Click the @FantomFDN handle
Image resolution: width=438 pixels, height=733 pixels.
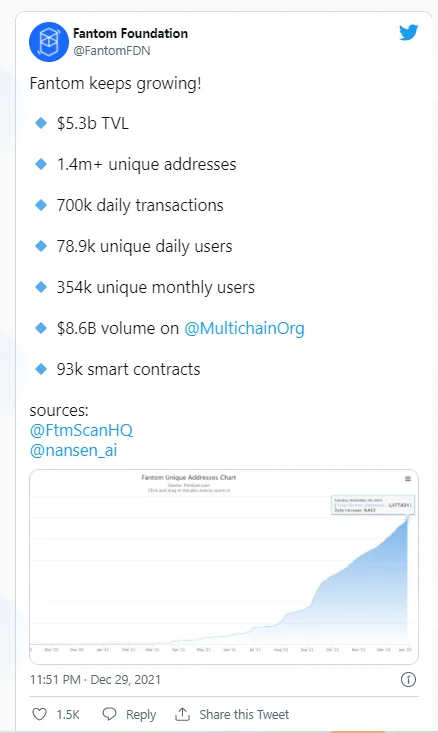pyautogui.click(x=112, y=50)
